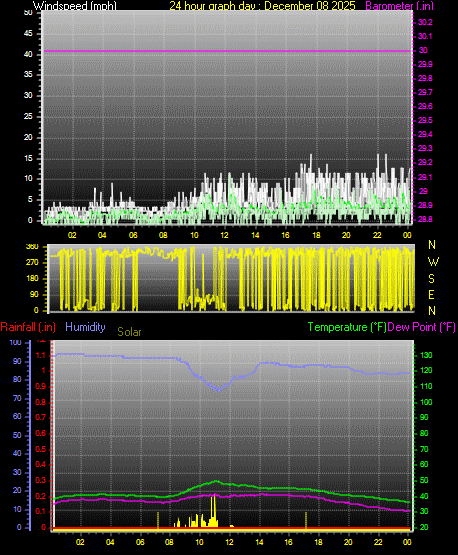Click "70" on the blue humidity axis
The width and height of the screenshot is (458, 555).
(17, 399)
